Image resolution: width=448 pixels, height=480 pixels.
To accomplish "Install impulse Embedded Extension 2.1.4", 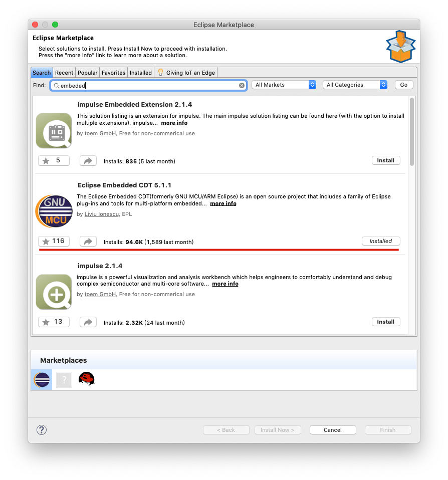I will (x=386, y=160).
